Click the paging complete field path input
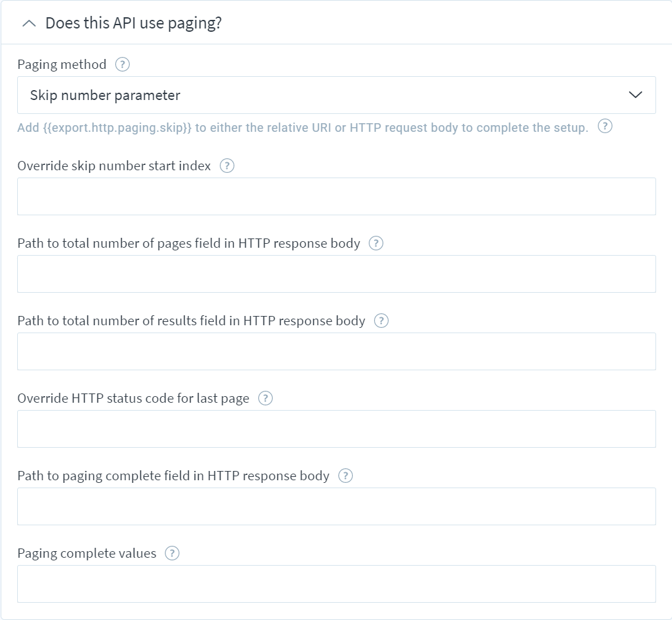Viewport: 672px width, 620px height. coord(336,506)
